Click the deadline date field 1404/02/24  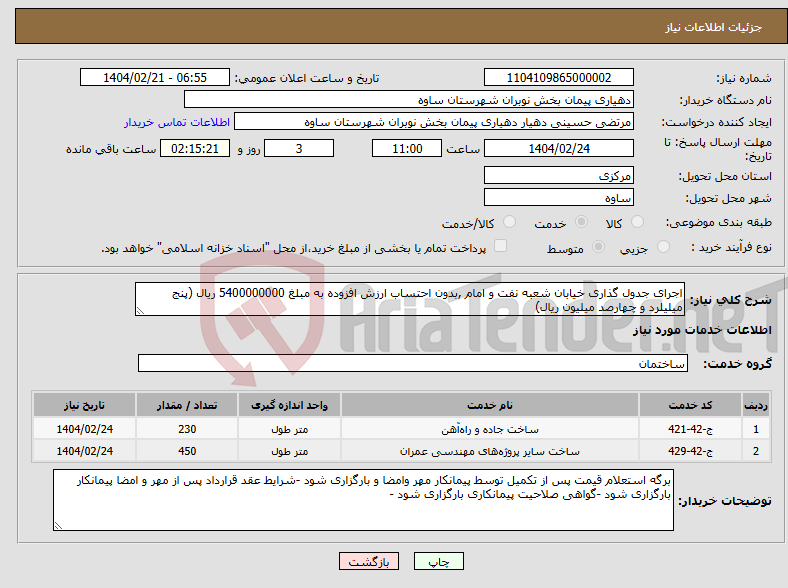[558, 148]
